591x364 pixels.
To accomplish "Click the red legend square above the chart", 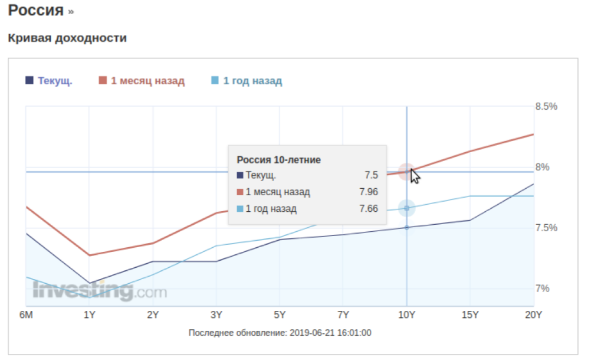I will (x=103, y=81).
